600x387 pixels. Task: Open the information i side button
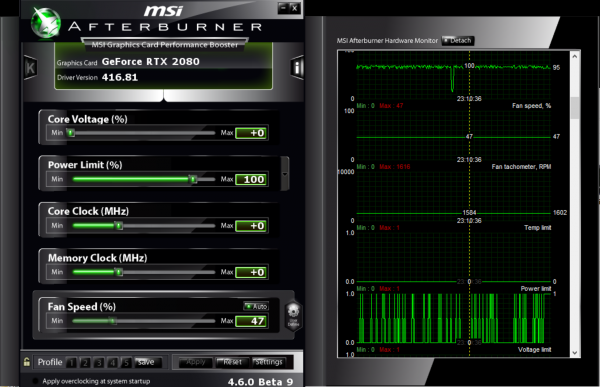click(x=297, y=68)
